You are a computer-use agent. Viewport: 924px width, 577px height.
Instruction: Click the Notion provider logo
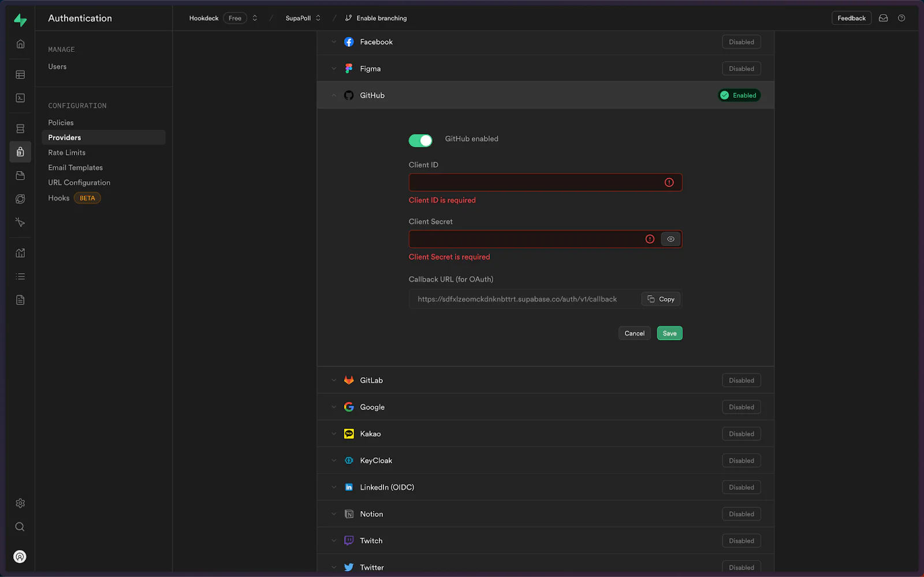[349, 514]
